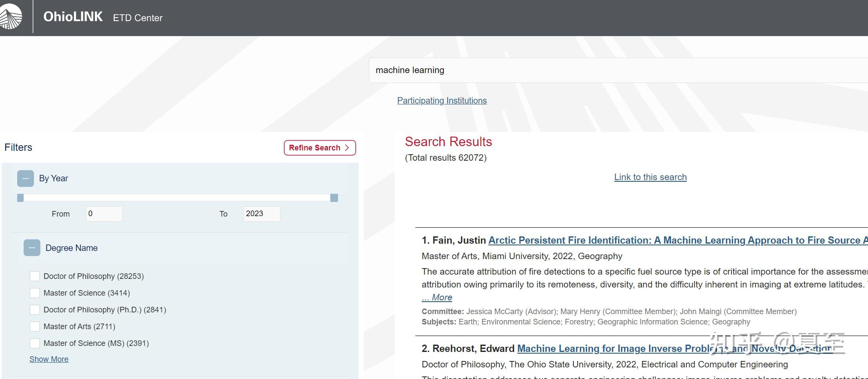Expand the first abstract with More
868x379 pixels.
point(437,297)
